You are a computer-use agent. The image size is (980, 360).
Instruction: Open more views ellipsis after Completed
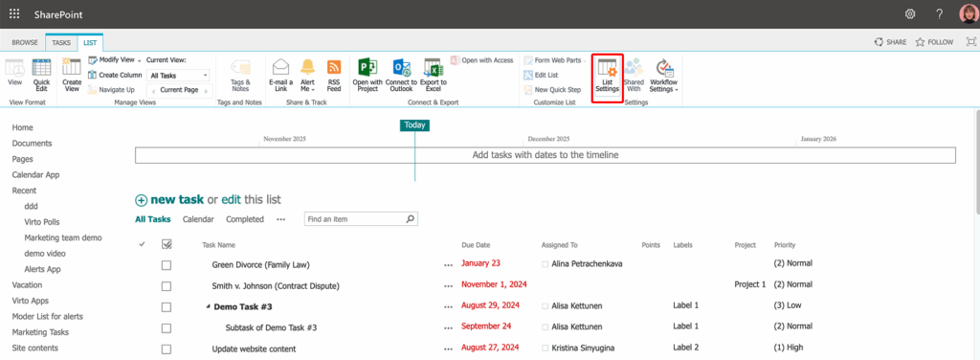click(280, 219)
